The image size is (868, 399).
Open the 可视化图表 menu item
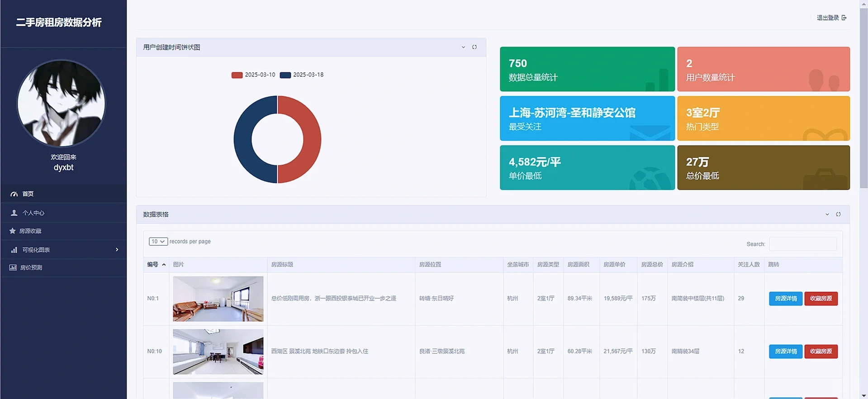tap(63, 249)
